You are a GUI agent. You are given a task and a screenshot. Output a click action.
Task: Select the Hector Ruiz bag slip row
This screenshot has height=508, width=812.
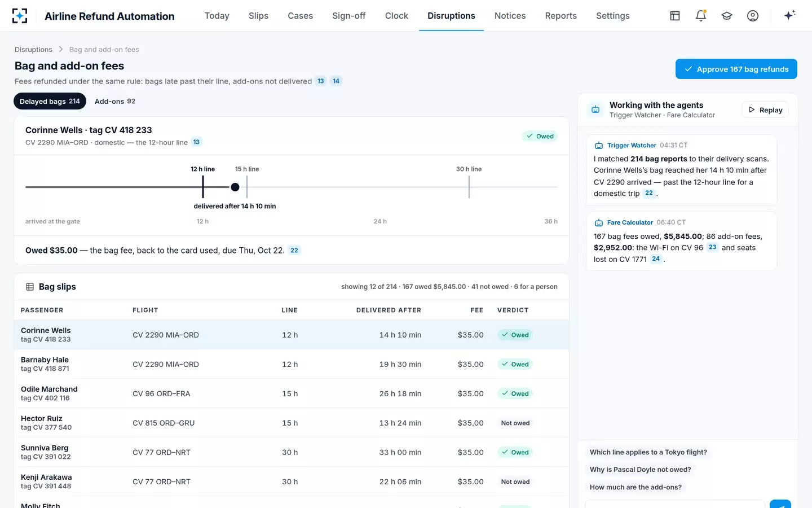(x=291, y=423)
